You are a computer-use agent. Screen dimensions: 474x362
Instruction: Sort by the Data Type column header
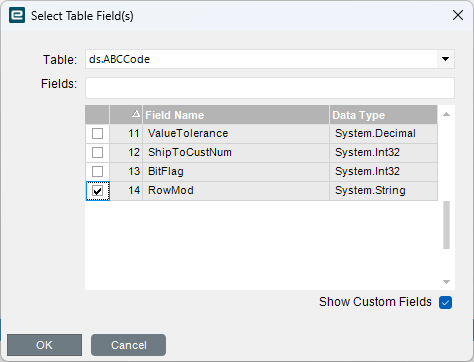(383, 115)
